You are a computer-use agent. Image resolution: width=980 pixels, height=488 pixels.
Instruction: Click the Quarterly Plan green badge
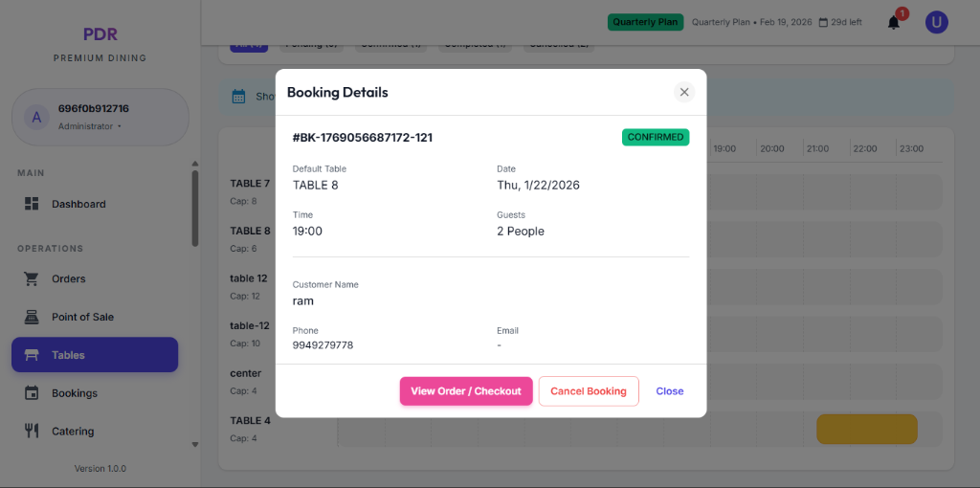(646, 22)
